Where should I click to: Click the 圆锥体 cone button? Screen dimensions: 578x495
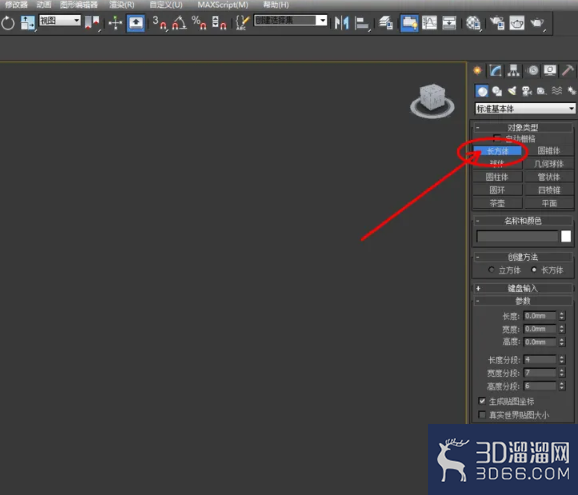[549, 151]
